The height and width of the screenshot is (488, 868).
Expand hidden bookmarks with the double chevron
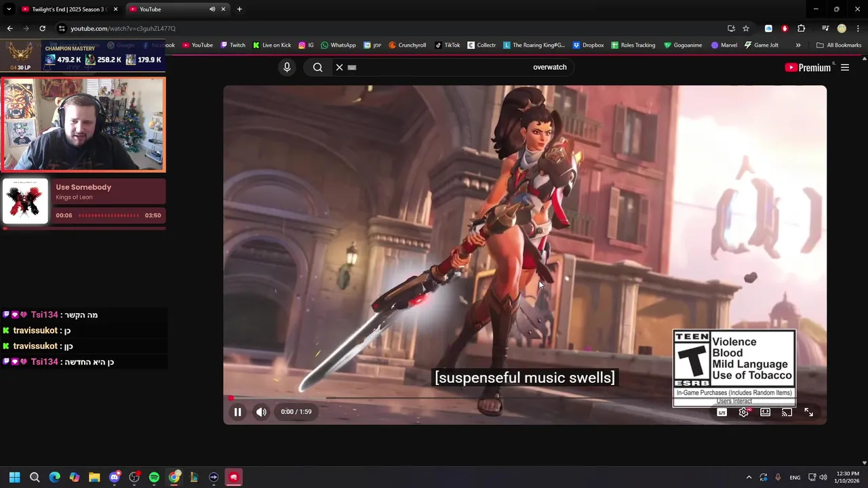(x=798, y=45)
